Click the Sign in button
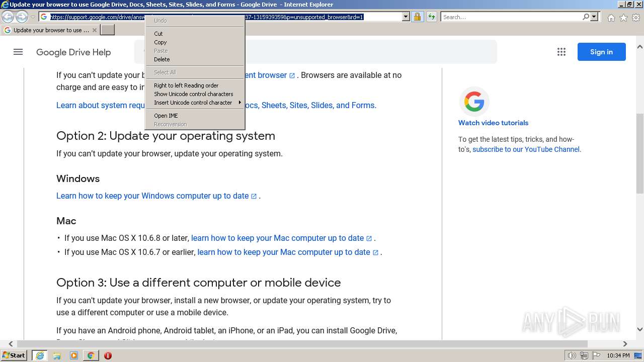The width and height of the screenshot is (644, 362). pyautogui.click(x=601, y=52)
